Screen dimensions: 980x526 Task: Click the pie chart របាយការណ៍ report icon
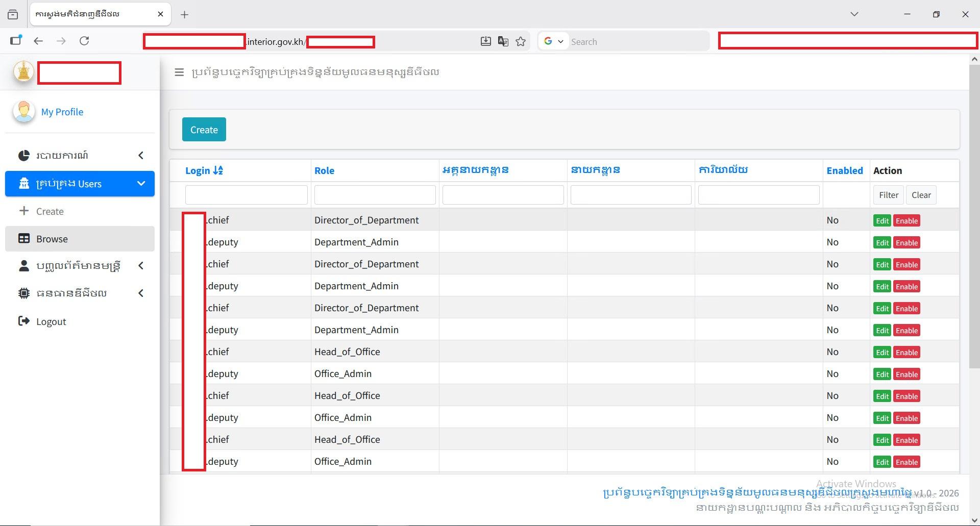click(23, 156)
